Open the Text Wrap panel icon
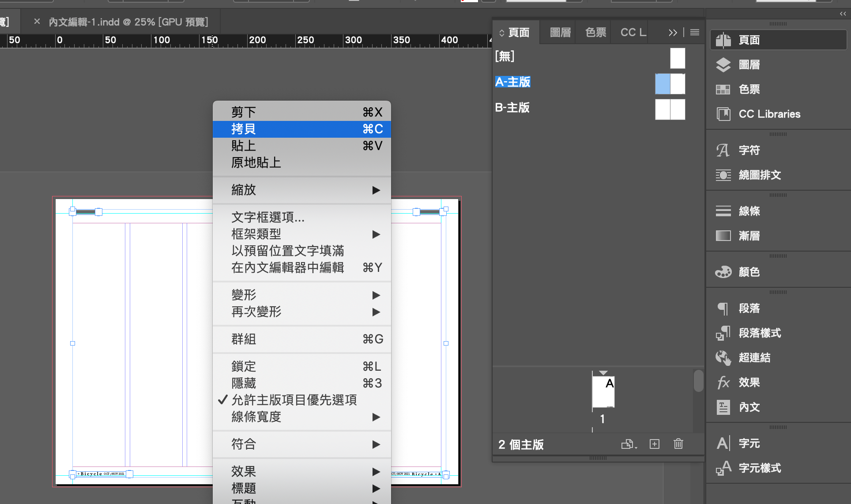 point(723,175)
